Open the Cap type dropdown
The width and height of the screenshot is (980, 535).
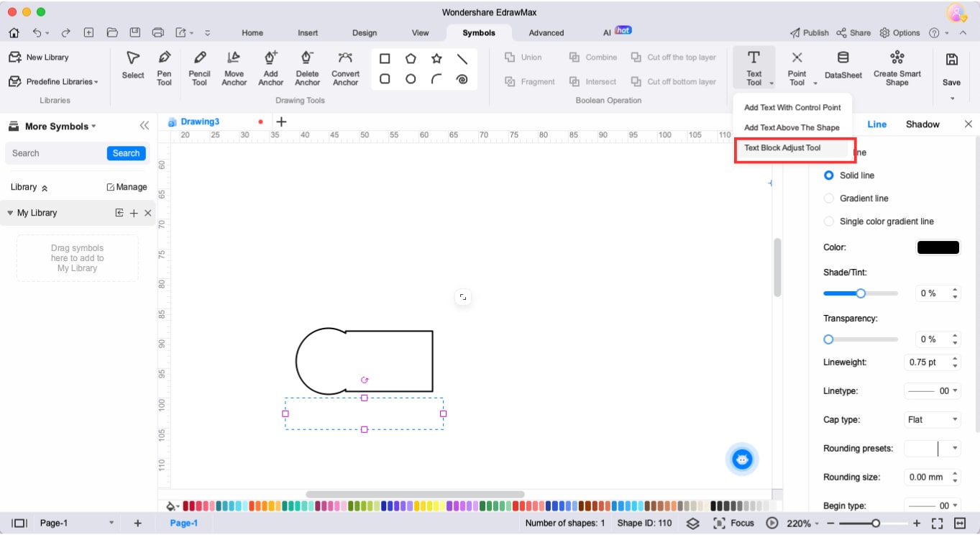tap(933, 420)
